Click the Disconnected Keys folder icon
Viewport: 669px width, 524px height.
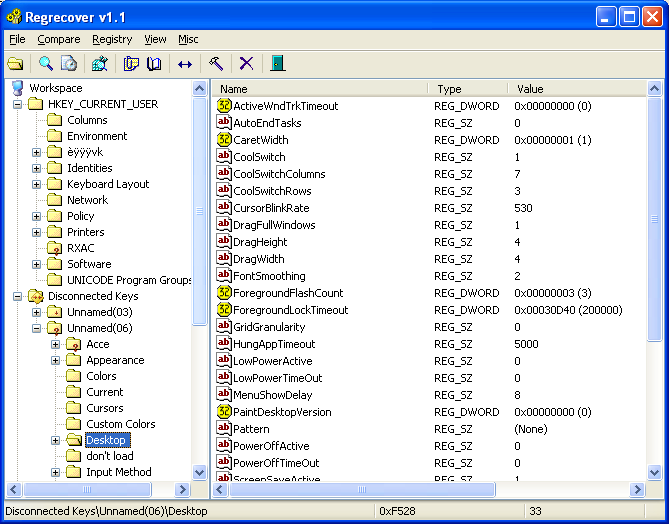click(x=36, y=296)
